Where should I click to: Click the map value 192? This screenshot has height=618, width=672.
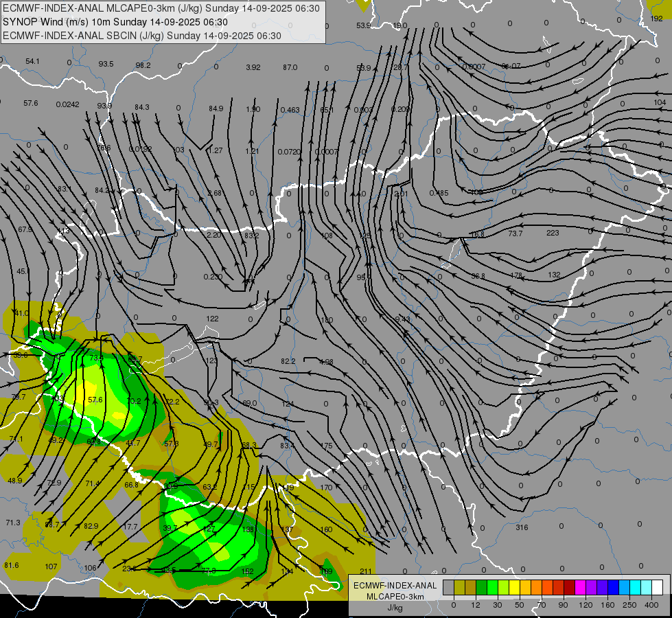click(657, 19)
